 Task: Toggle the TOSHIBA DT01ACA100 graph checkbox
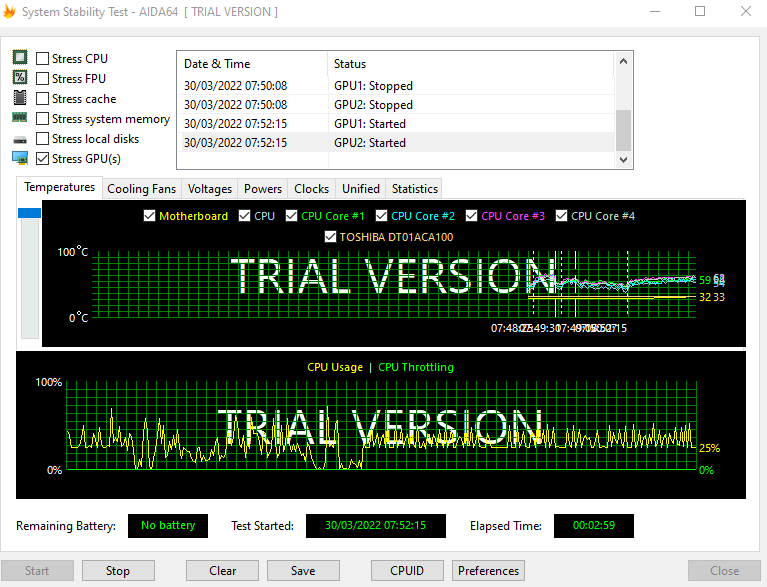tap(331, 237)
